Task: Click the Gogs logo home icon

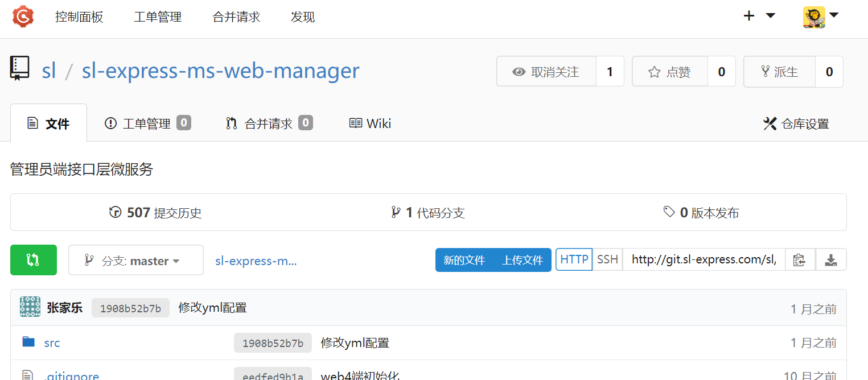Action: [x=23, y=16]
